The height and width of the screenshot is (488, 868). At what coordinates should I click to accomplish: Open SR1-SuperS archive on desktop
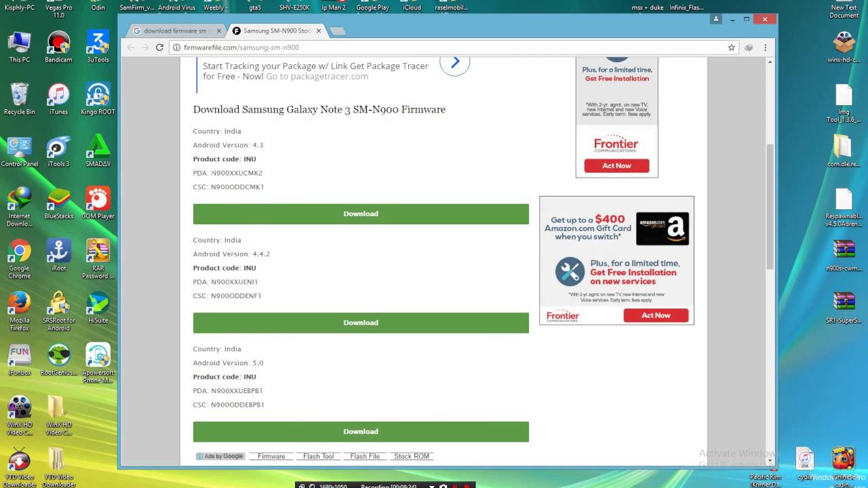[x=844, y=308]
